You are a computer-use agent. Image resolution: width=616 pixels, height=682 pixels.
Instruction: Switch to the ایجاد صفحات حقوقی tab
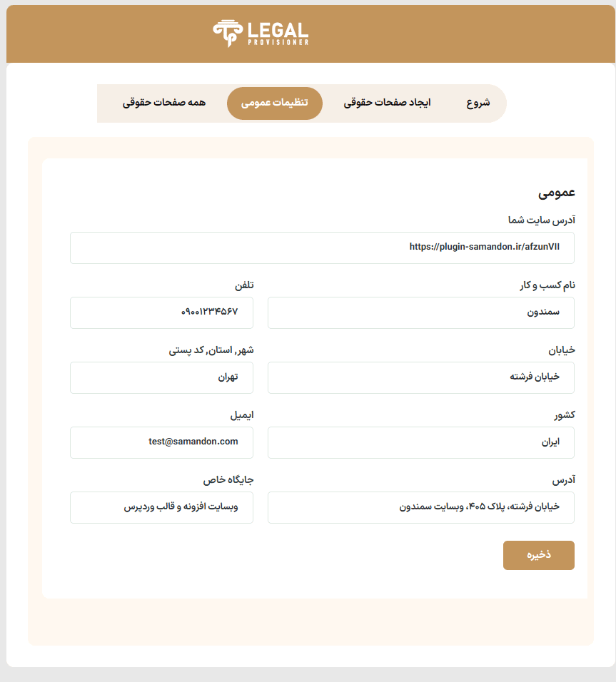coord(387,103)
